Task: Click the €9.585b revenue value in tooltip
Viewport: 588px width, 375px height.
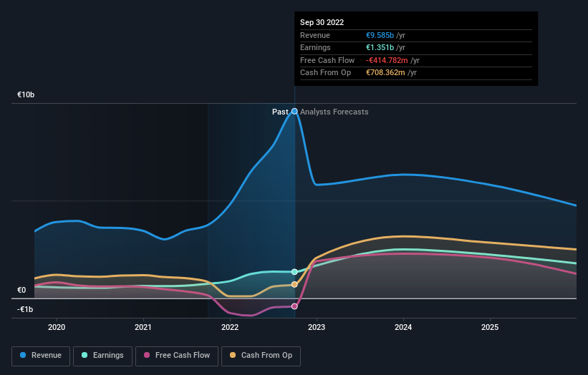Action: 380,35
